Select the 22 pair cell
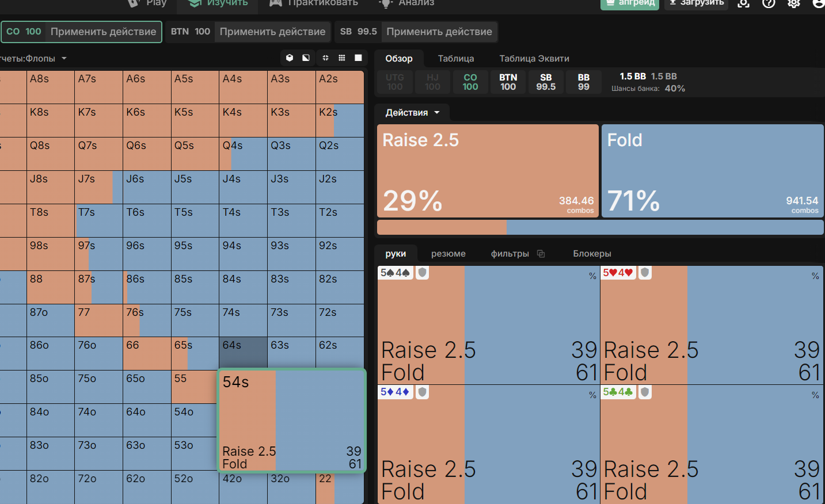825x504 pixels. coord(340,488)
